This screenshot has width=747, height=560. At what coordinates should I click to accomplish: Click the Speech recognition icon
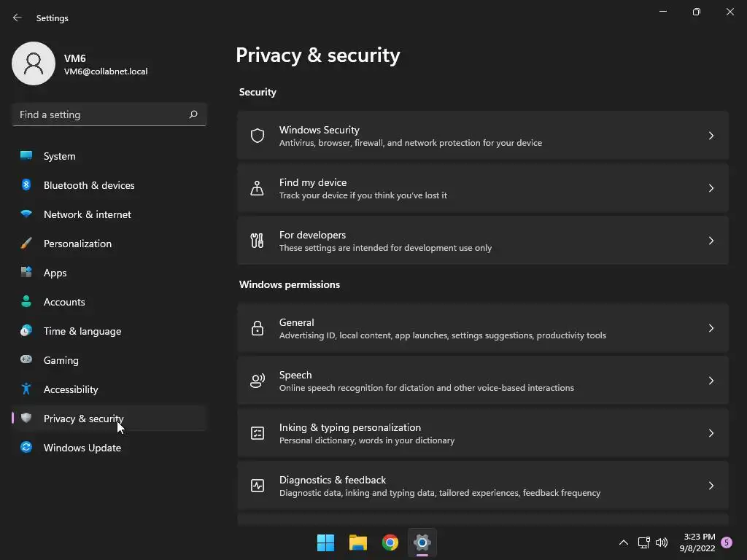point(258,381)
